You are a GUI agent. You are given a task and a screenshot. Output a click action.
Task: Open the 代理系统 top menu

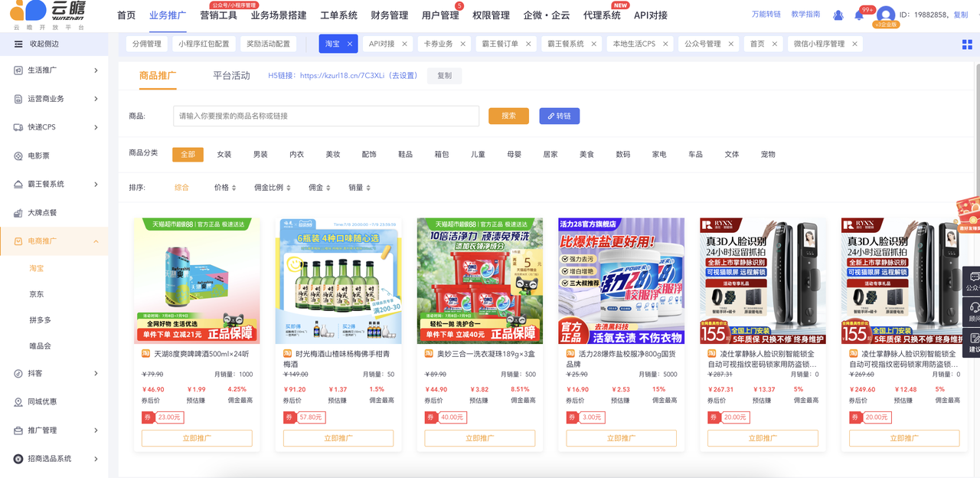point(602,15)
